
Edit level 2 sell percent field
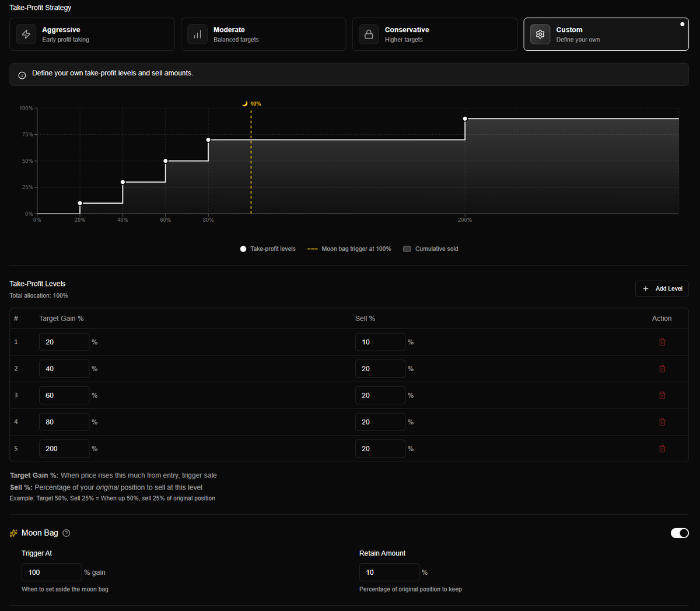(380, 369)
